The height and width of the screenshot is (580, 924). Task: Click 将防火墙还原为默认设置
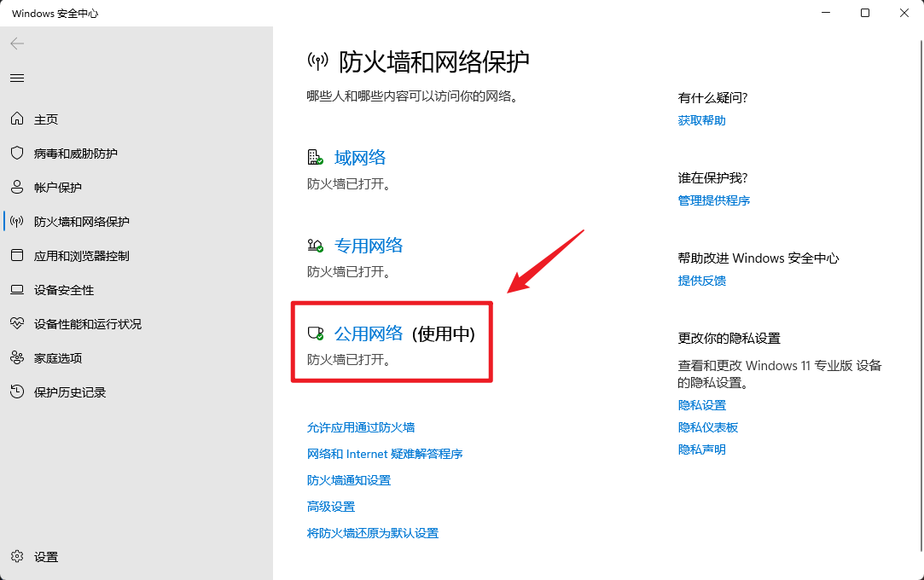pos(372,532)
